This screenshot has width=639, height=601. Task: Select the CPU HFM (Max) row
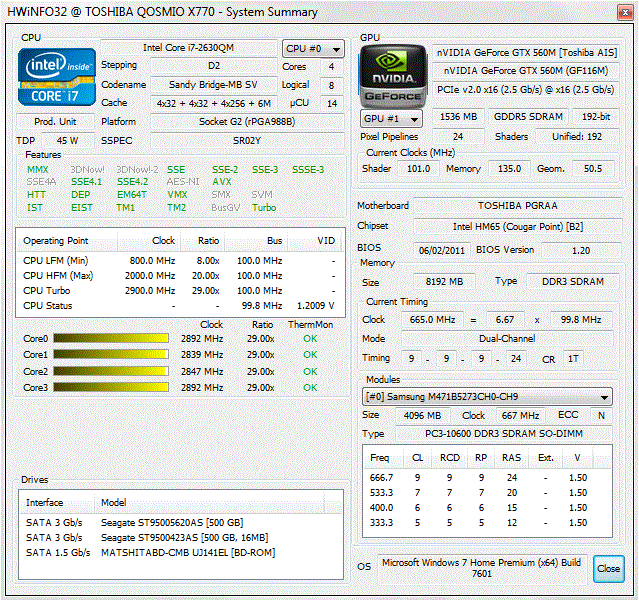click(180, 276)
